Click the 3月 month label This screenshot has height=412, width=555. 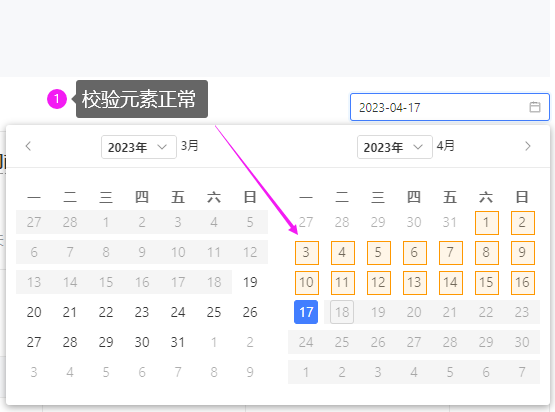pyautogui.click(x=190, y=146)
